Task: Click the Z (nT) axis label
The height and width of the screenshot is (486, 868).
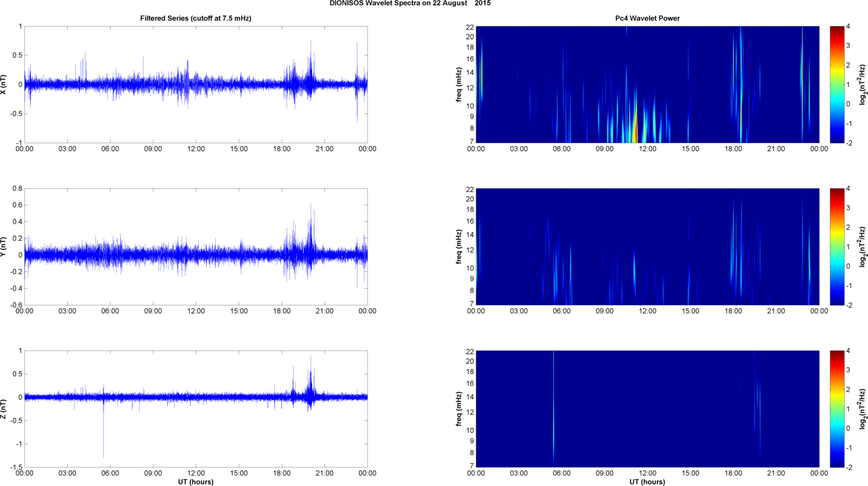Action: tap(4, 409)
